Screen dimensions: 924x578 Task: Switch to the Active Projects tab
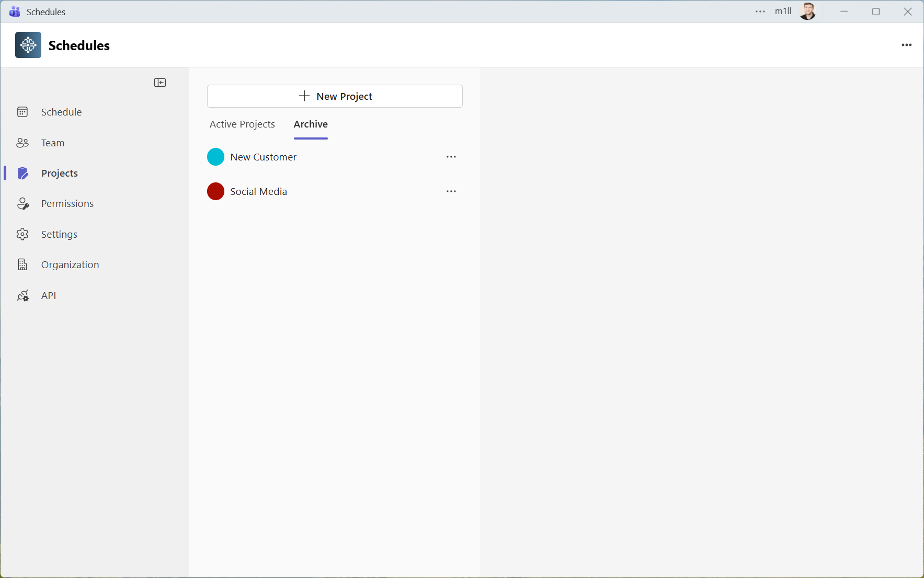242,124
